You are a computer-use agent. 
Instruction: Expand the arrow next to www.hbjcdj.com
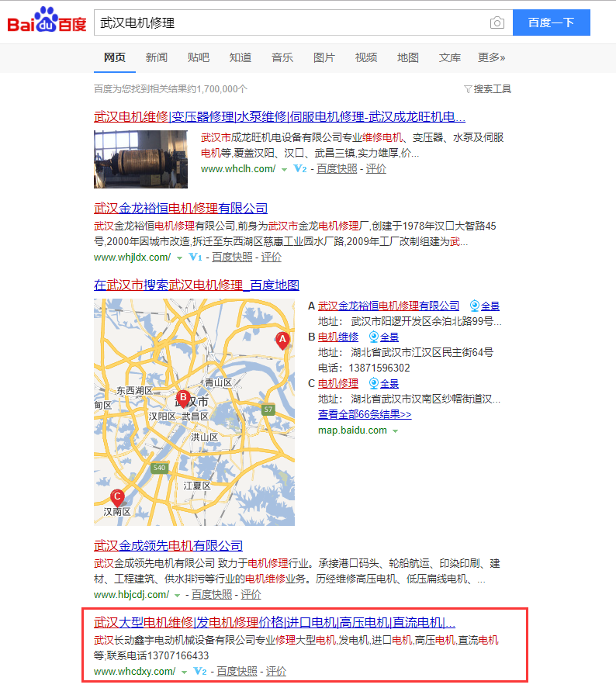[x=178, y=595]
